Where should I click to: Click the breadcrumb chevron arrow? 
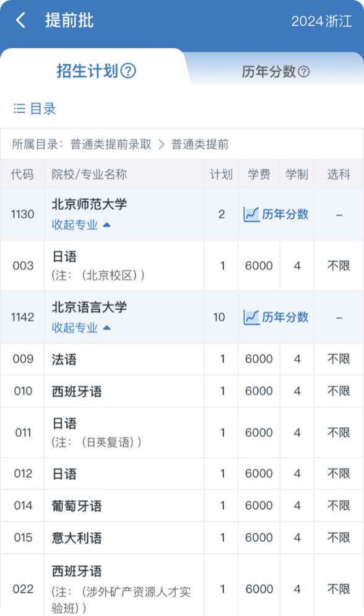point(161,145)
